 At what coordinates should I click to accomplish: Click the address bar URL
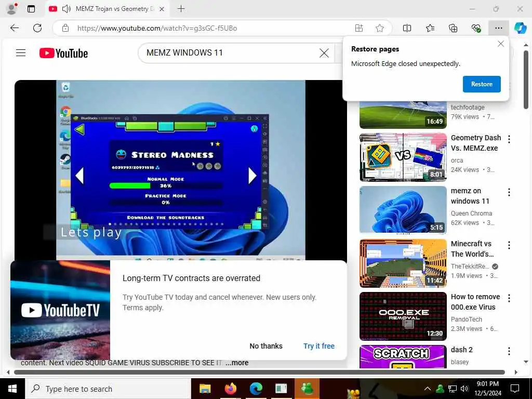click(x=157, y=28)
